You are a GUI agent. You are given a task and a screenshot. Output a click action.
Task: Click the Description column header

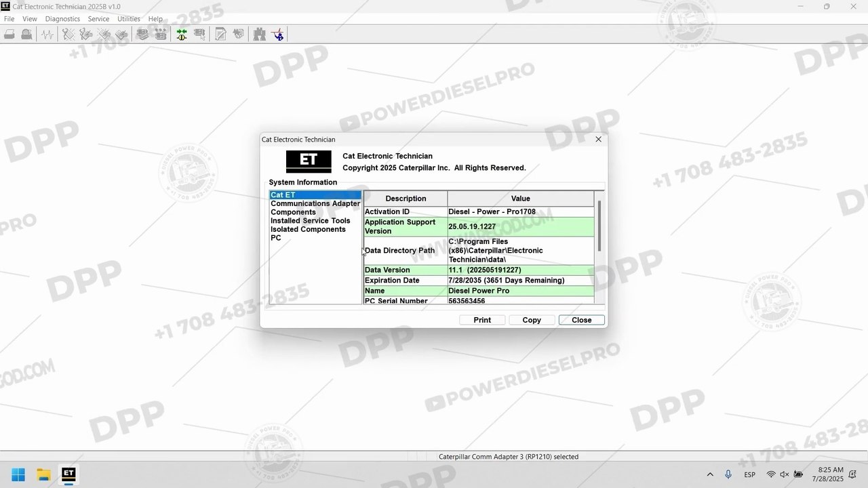(x=406, y=199)
